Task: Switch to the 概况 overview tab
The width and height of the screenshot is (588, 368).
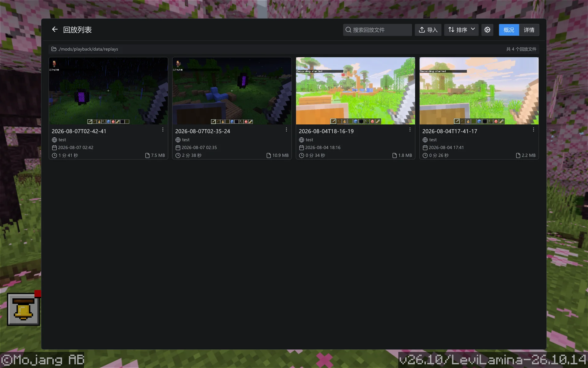Action: [509, 30]
